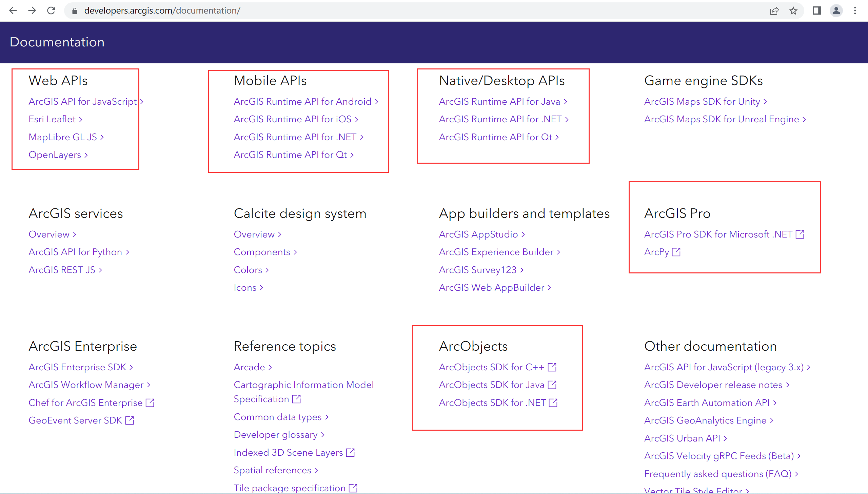Open Mobile APIs Runtime API for .NET
This screenshot has width=868, height=494.
click(x=299, y=137)
